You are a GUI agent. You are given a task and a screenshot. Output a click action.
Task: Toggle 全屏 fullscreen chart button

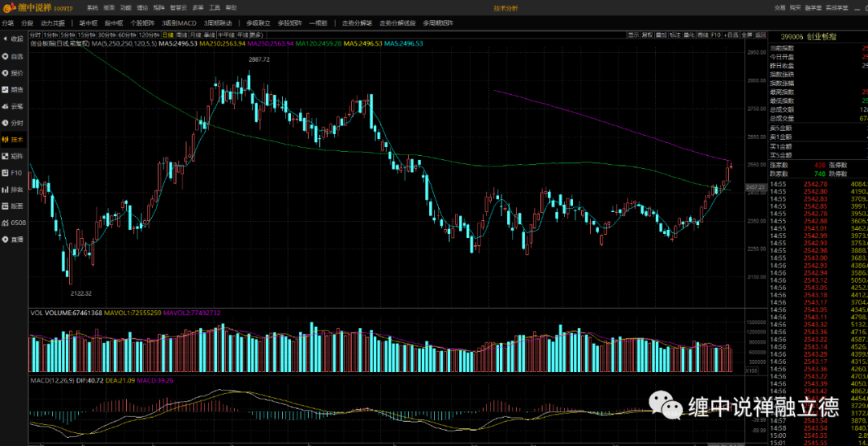747,35
